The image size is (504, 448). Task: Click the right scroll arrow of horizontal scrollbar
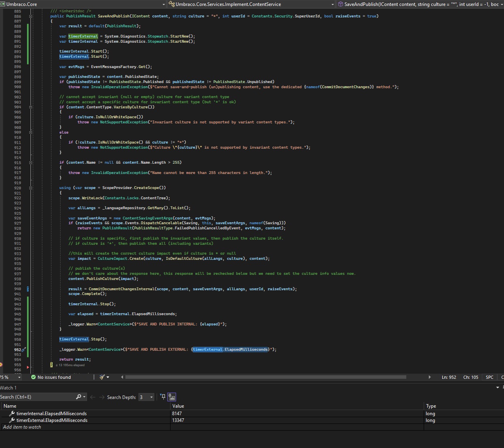[430, 377]
